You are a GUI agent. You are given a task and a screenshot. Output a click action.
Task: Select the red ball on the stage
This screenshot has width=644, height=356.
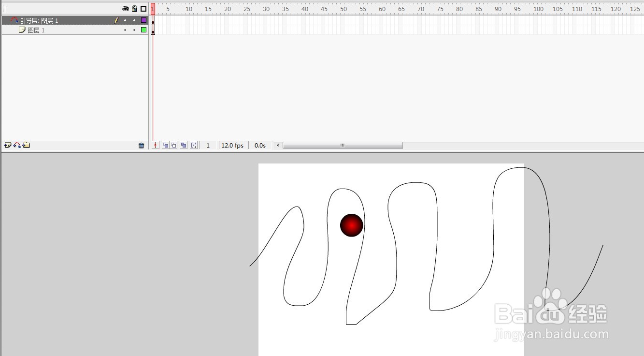point(352,225)
